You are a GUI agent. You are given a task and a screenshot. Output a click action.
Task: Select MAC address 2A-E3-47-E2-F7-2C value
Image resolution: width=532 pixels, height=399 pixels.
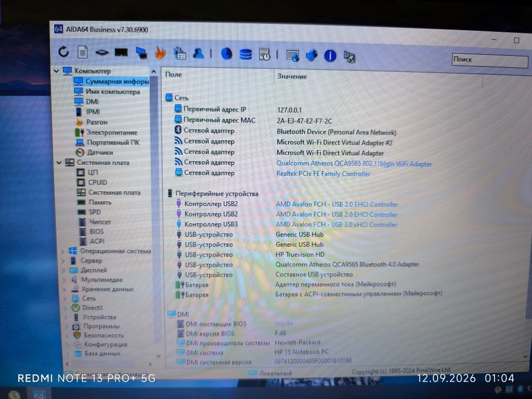click(x=304, y=121)
